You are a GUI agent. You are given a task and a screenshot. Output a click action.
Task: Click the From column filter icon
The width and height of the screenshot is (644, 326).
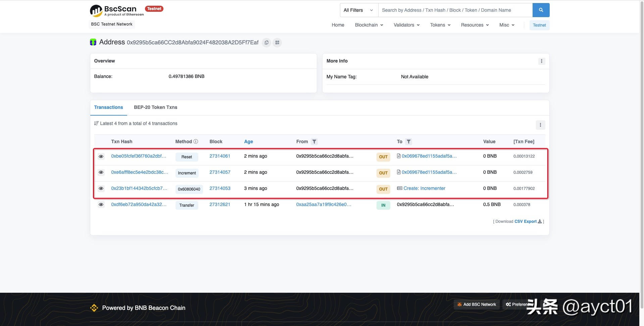314,142
